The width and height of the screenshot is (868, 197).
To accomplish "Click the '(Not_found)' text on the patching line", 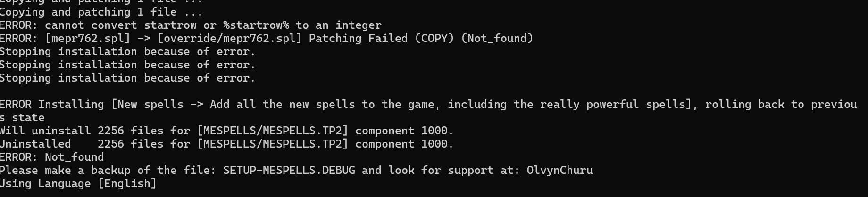I will [497, 38].
